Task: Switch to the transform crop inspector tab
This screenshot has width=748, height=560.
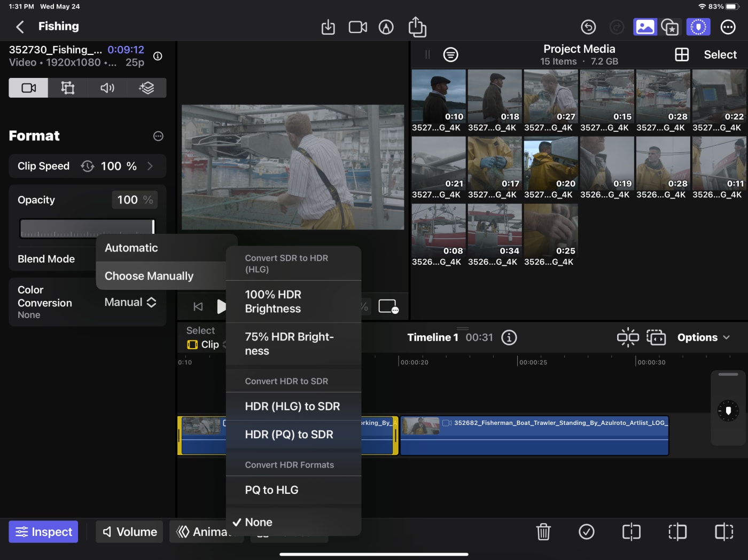Action: 68,88
